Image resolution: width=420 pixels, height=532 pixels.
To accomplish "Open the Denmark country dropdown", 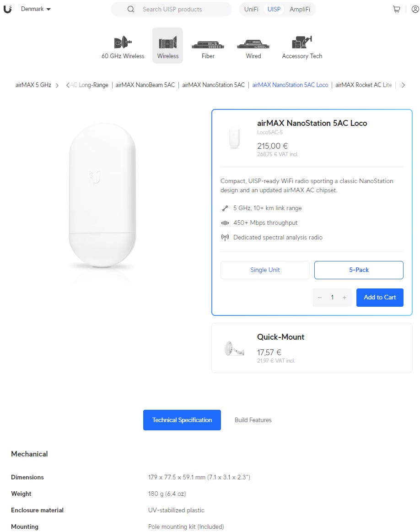I will point(36,9).
